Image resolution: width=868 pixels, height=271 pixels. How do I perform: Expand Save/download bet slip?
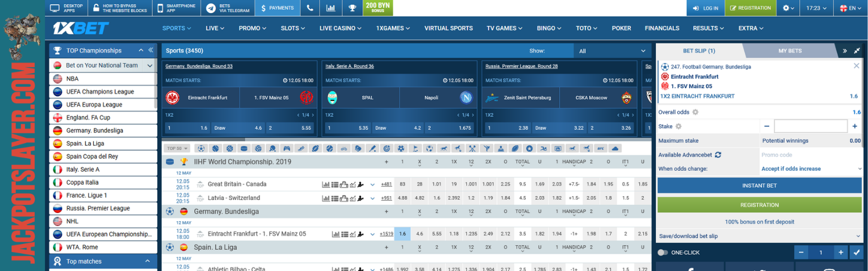[x=759, y=236]
